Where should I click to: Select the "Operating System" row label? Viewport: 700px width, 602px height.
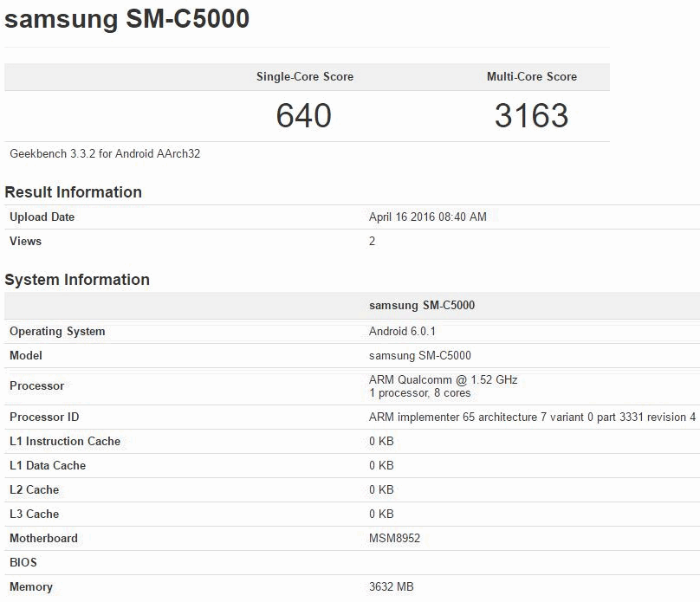click(57, 332)
